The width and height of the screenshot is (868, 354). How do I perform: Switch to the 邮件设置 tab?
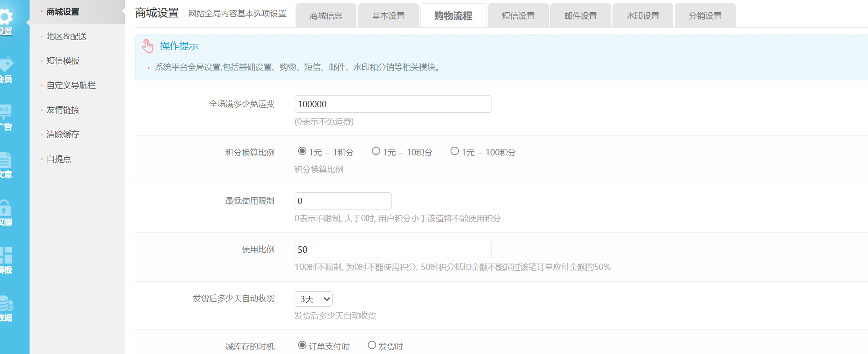tap(581, 15)
